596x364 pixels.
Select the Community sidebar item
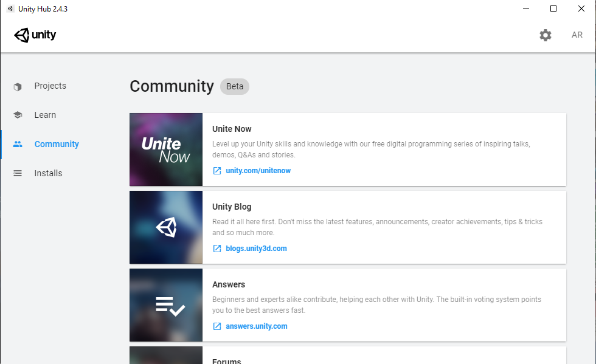coord(57,144)
